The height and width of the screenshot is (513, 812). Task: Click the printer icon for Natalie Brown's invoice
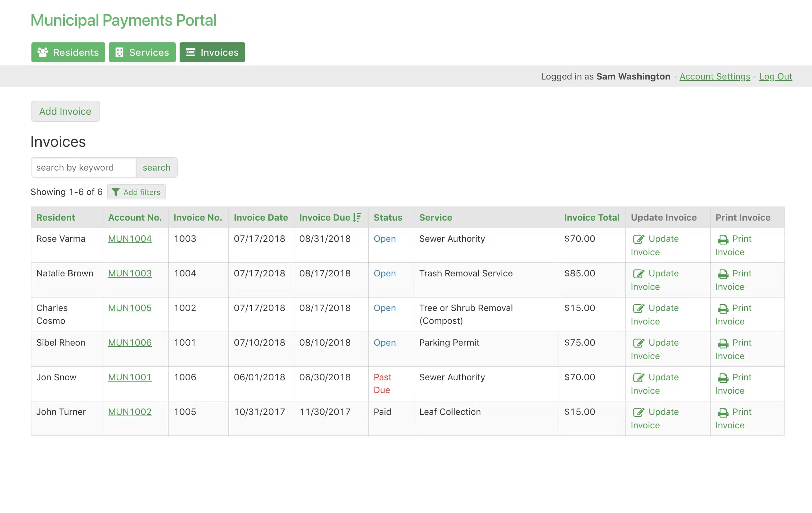click(x=723, y=274)
